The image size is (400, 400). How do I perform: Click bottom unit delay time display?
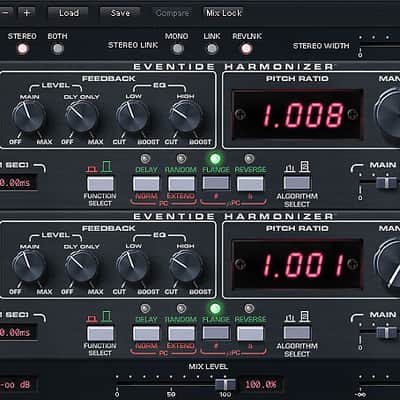click(17, 332)
